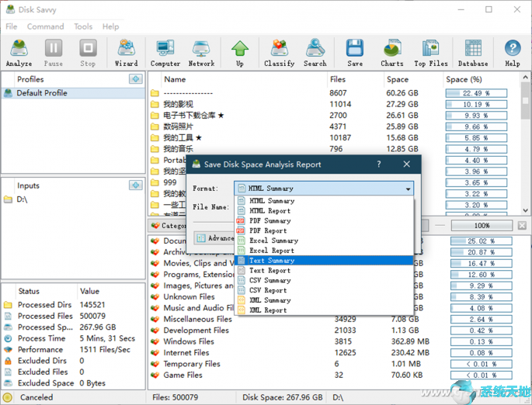
Task: Sort by Space (%) column header
Action: 464,79
